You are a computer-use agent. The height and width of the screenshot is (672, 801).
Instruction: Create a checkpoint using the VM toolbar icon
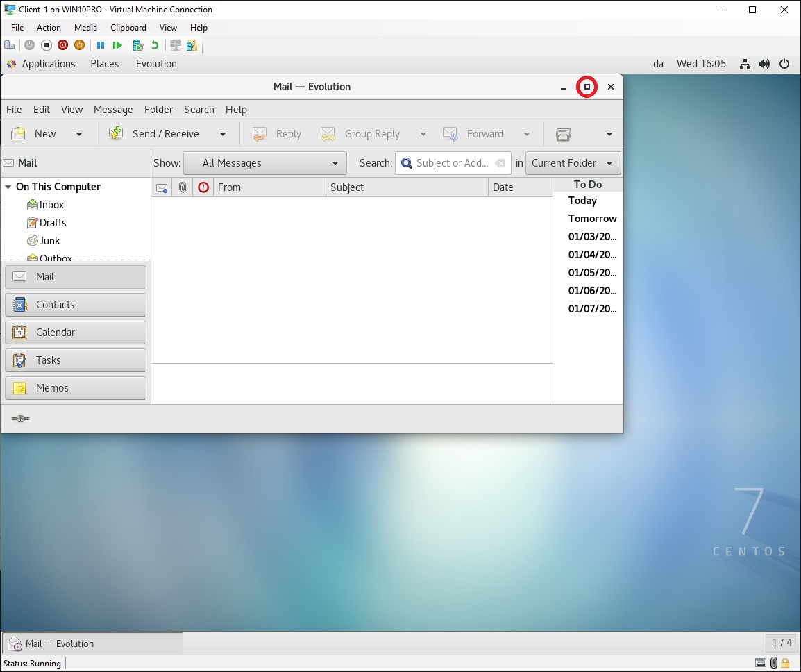tap(137, 45)
